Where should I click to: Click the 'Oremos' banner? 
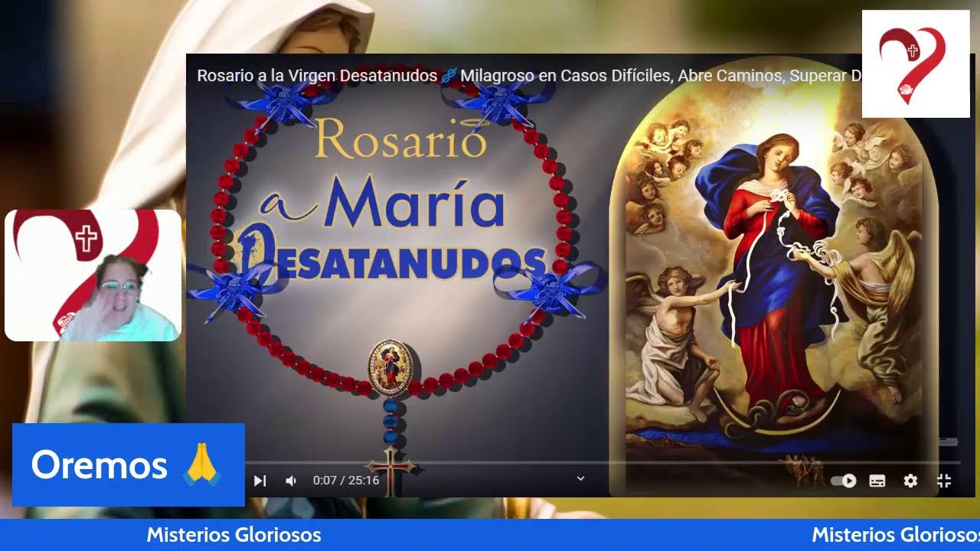point(129,465)
